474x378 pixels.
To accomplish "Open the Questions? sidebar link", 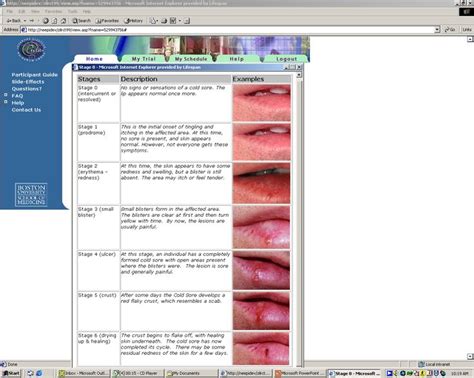I will [27, 89].
